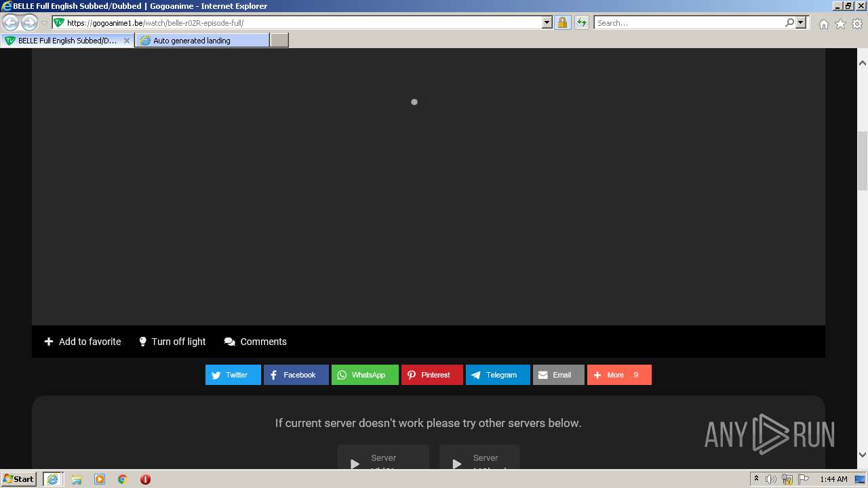Click the lightbulb icon
Screen dimensions: 868x488
142,342
